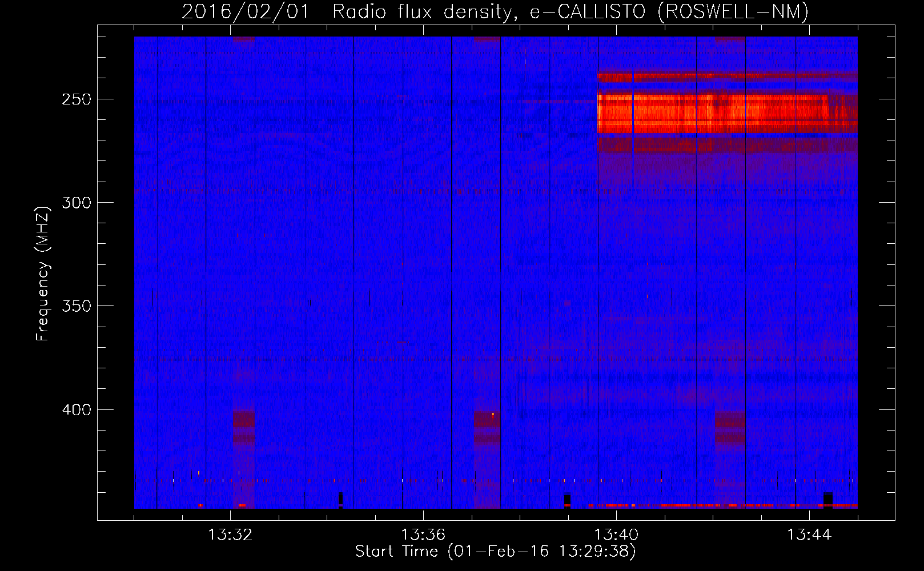Click 'e-CALLISTO' in the plot title
The image size is (924, 571).
[588, 11]
